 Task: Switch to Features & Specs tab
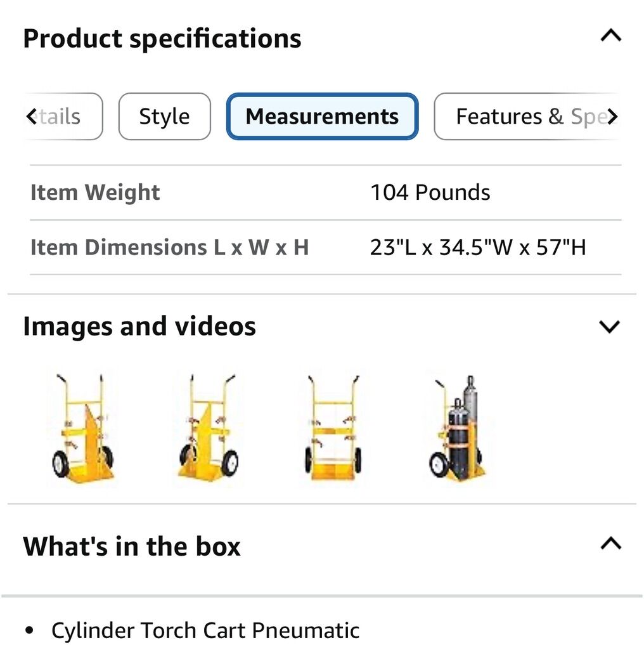[526, 117]
